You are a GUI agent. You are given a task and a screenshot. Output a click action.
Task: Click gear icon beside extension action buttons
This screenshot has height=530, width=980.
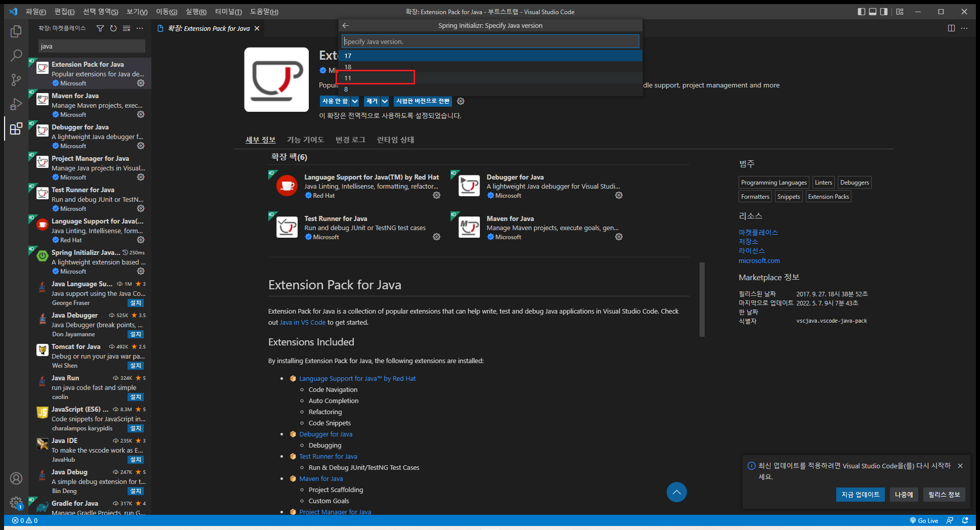point(461,101)
